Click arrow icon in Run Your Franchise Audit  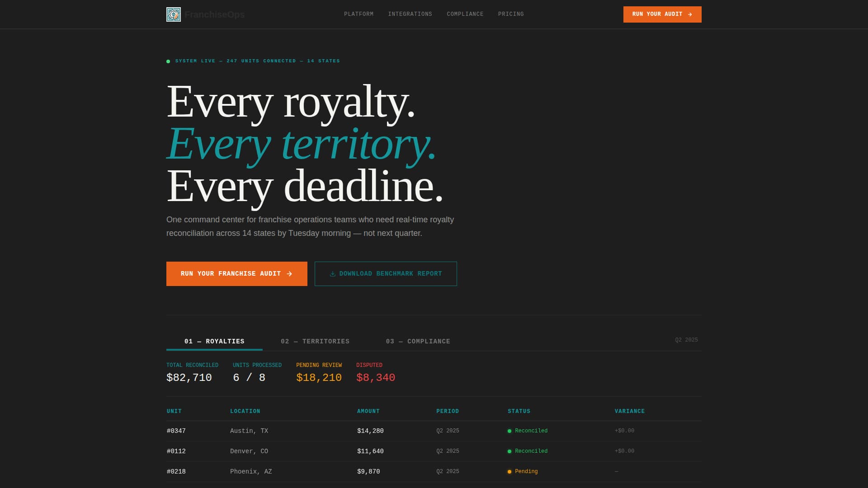coord(289,274)
